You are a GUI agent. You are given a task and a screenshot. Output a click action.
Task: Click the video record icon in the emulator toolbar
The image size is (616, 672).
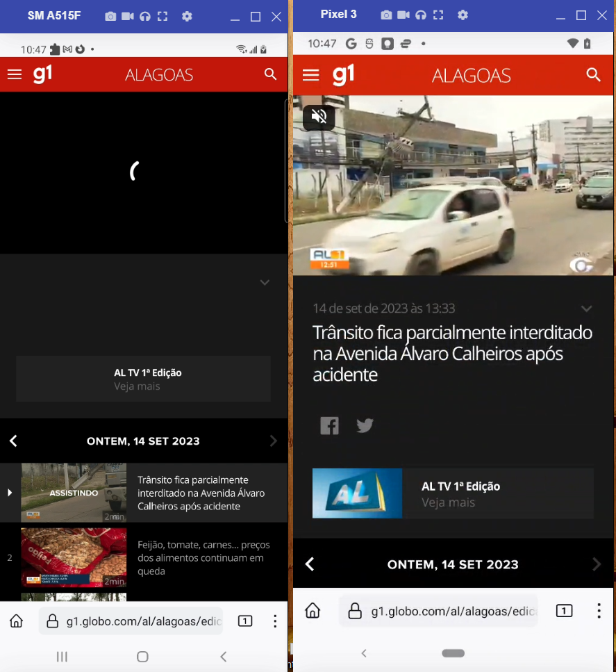tap(127, 16)
